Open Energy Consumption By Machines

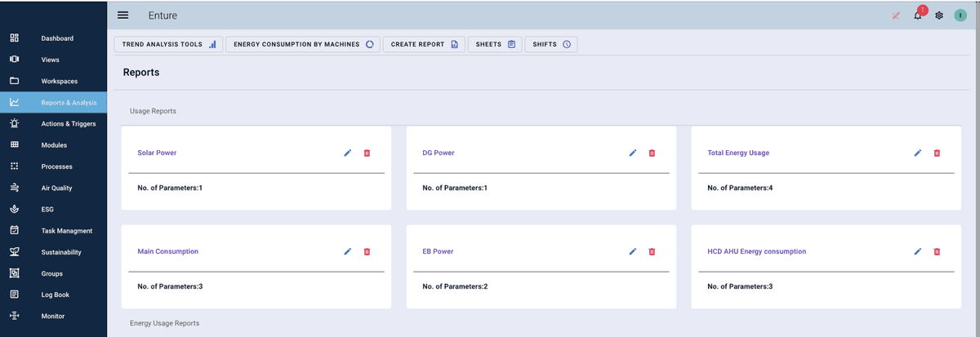click(303, 44)
